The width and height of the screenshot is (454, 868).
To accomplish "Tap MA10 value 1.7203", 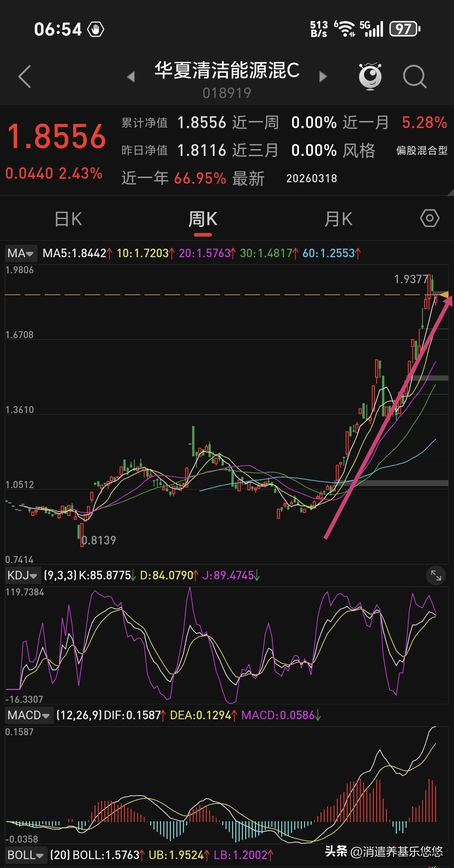I will pos(146,253).
